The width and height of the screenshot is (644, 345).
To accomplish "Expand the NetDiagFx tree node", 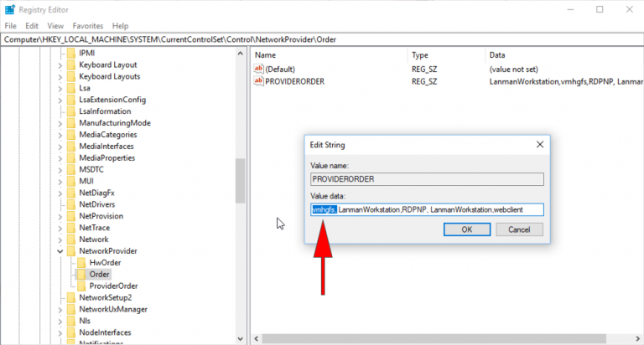I will (x=60, y=193).
